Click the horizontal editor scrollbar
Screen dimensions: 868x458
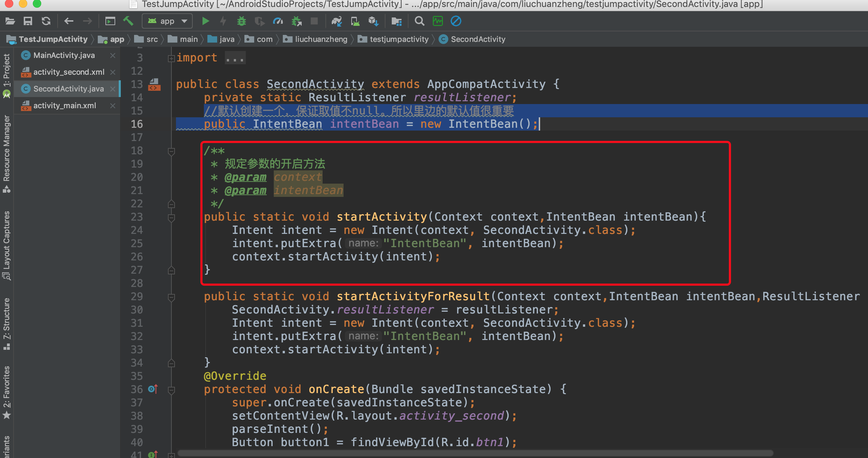(475, 453)
